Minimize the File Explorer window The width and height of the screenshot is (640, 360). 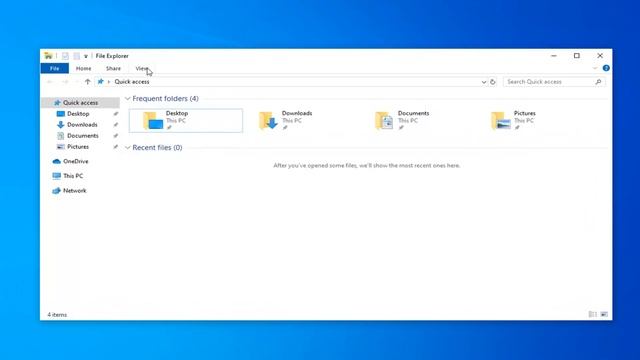coord(554,56)
